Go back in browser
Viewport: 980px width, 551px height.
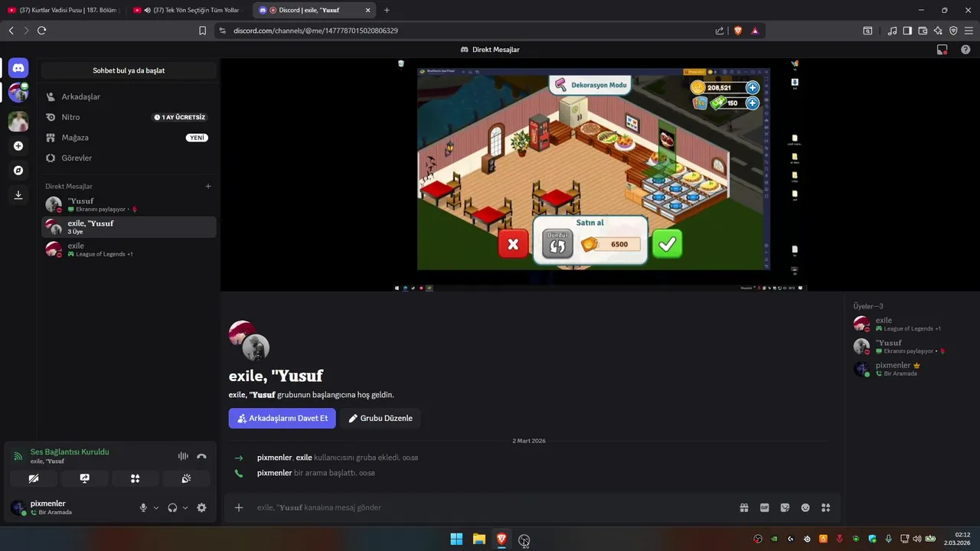11,31
